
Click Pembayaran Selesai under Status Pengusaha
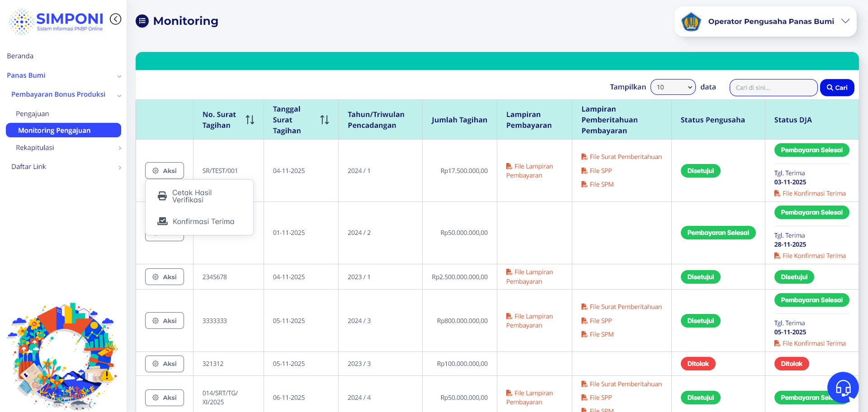click(718, 233)
